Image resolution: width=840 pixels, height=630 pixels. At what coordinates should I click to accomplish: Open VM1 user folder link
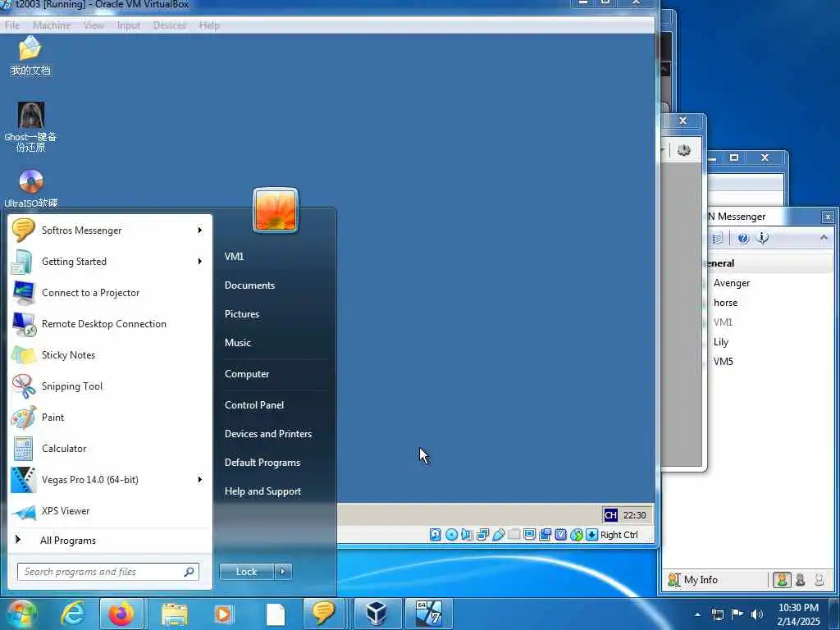pos(234,256)
